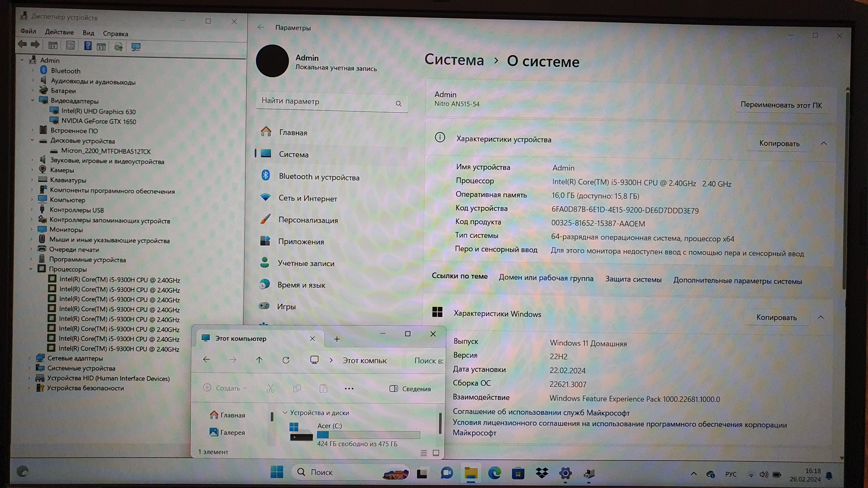This screenshot has width=868, height=488.
Task: Expand the Bluetooth node in Device Manager
Action: tap(33, 71)
